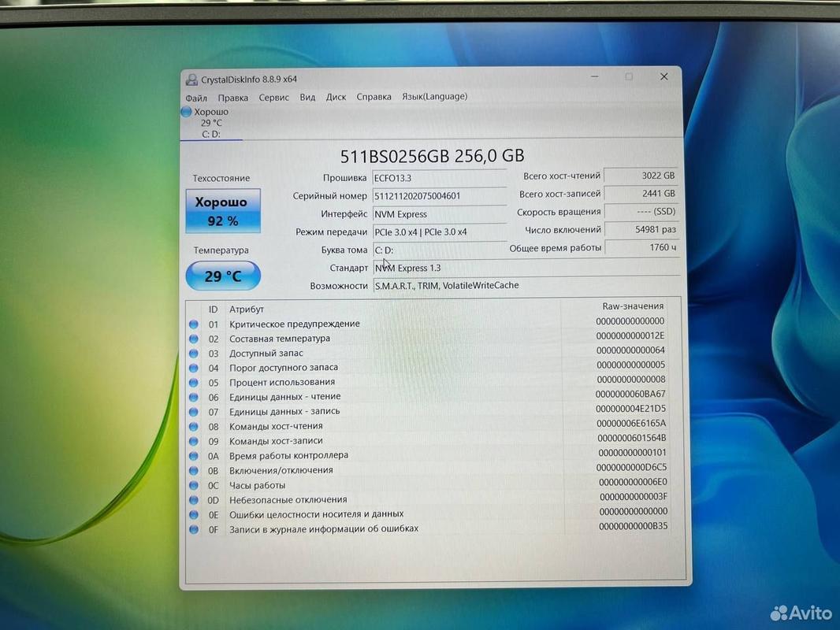Image resolution: width=840 pixels, height=630 pixels.
Task: Click status dot of attribute 01 Критическое предупреждение
Action: pyautogui.click(x=194, y=324)
